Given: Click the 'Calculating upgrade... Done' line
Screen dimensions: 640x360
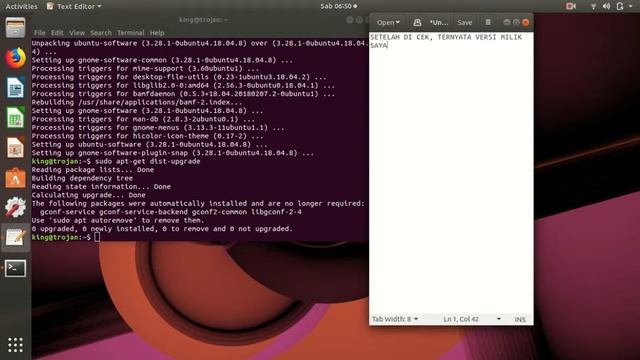Looking at the screenshot, I should tap(89, 195).
